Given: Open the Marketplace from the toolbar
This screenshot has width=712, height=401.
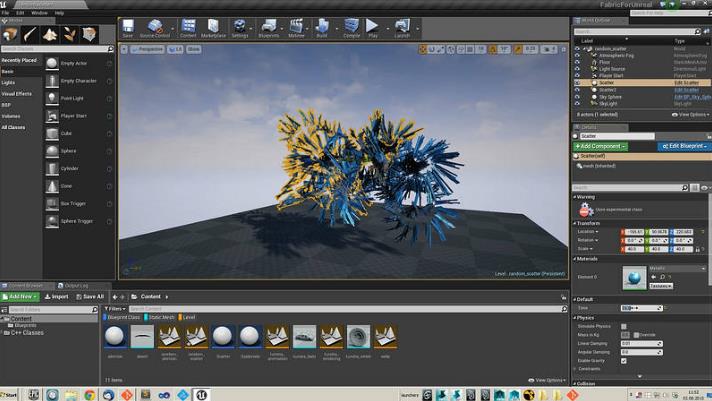Looking at the screenshot, I should click(x=214, y=27).
